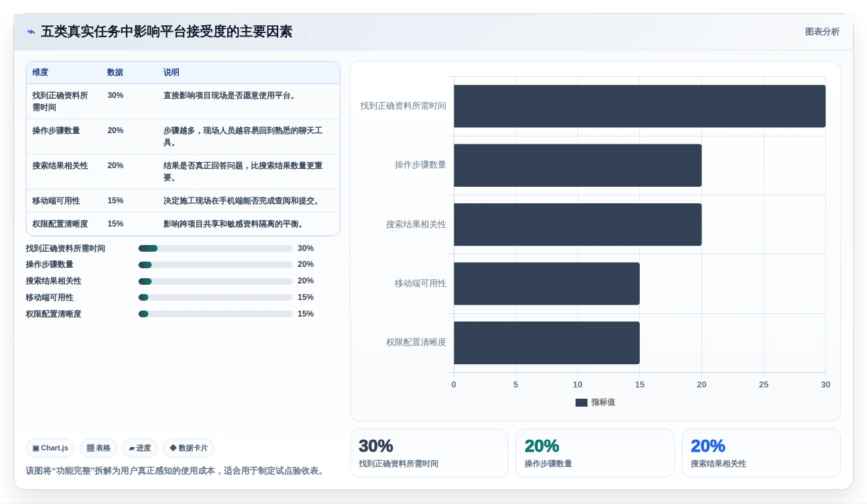
Task: Click the 15% value next to the 移动端可用性 progress bar
Action: (x=305, y=297)
